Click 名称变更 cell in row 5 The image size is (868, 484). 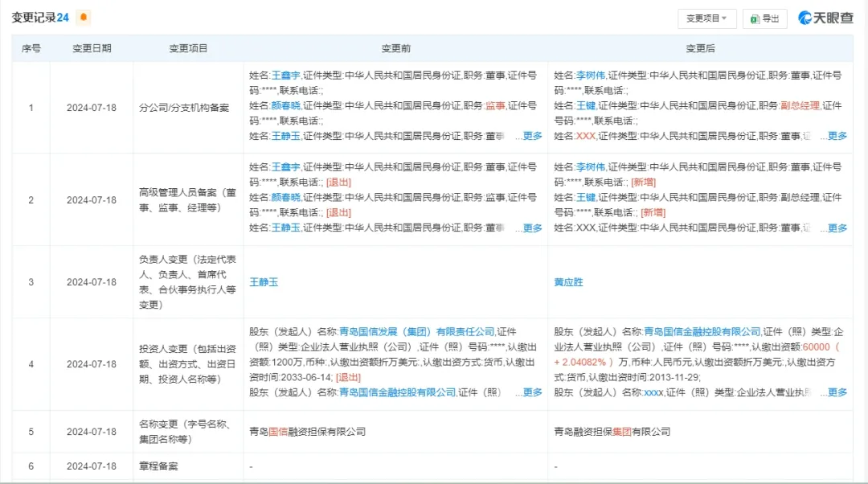[187, 432]
